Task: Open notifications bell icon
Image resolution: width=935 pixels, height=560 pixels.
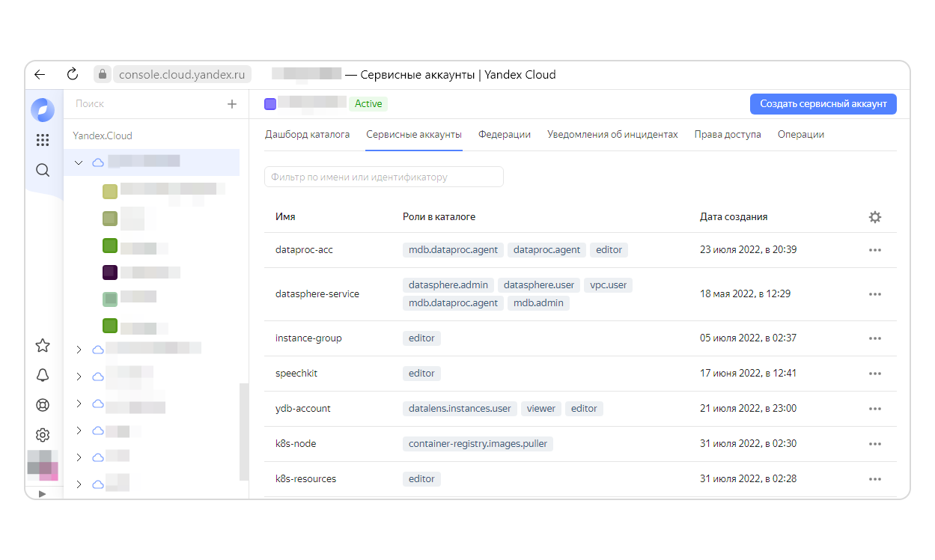Action: [x=43, y=375]
